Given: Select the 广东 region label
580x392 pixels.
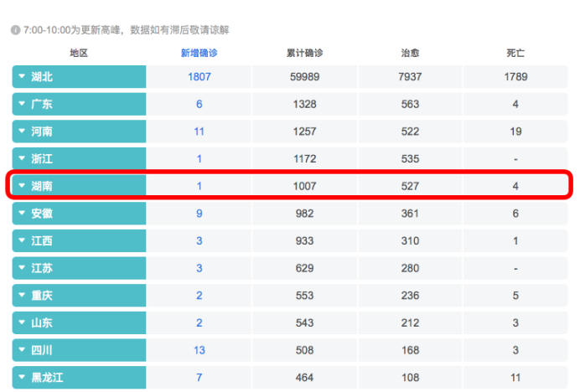Looking at the screenshot, I should point(42,104).
